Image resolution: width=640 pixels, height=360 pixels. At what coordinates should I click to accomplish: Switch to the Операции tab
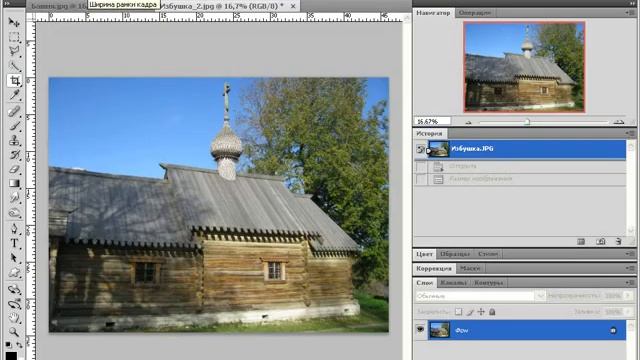[x=474, y=13]
